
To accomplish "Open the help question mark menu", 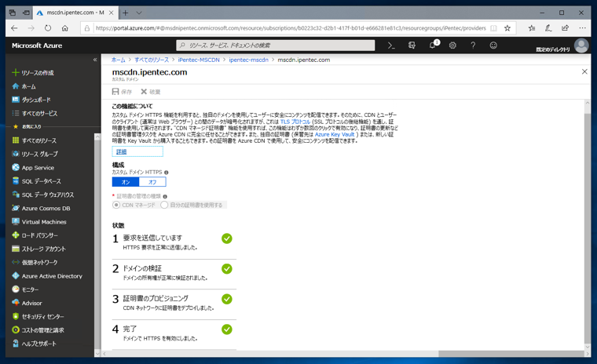I will click(473, 45).
